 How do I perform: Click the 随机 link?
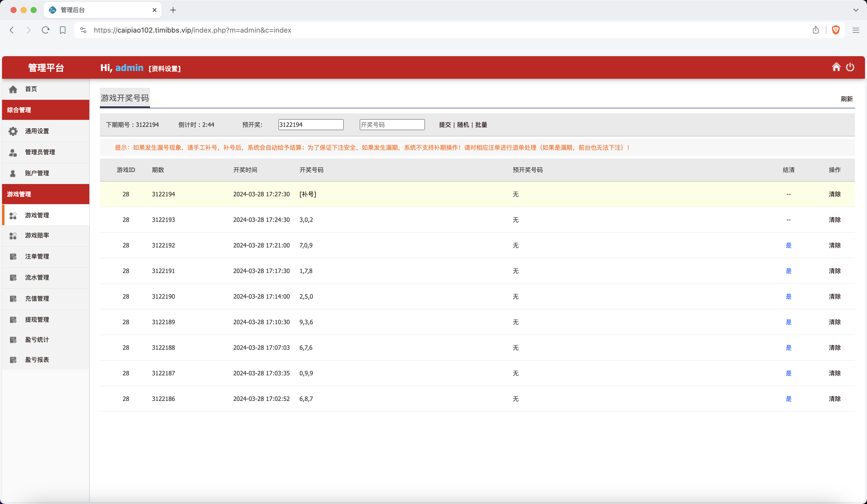[463, 125]
